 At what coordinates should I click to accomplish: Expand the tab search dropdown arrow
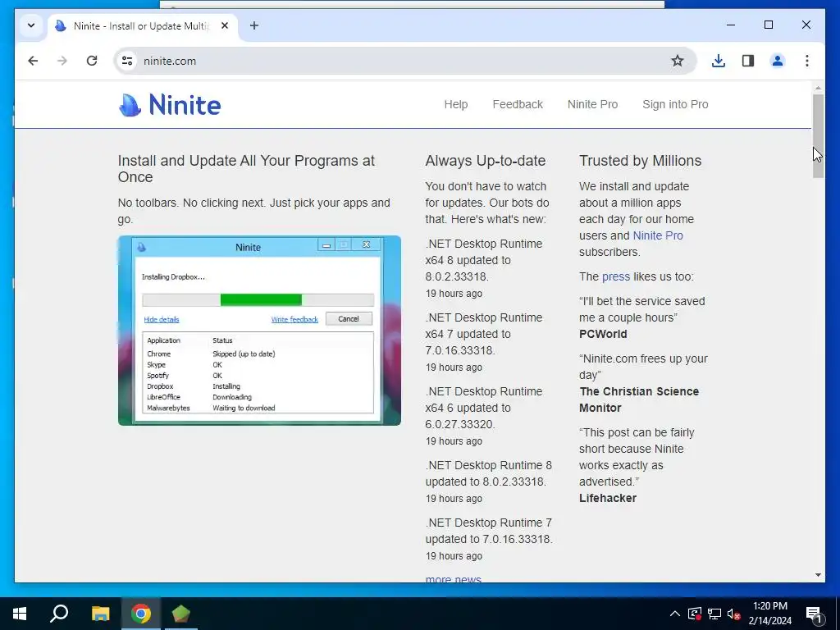(31, 25)
